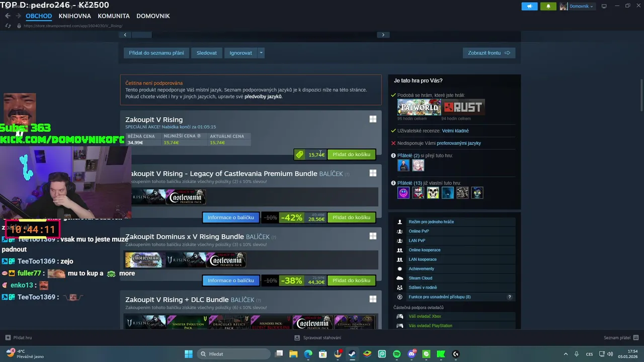Open 'Spravovat stahování' downloads manager
644x362 pixels.
click(318, 338)
